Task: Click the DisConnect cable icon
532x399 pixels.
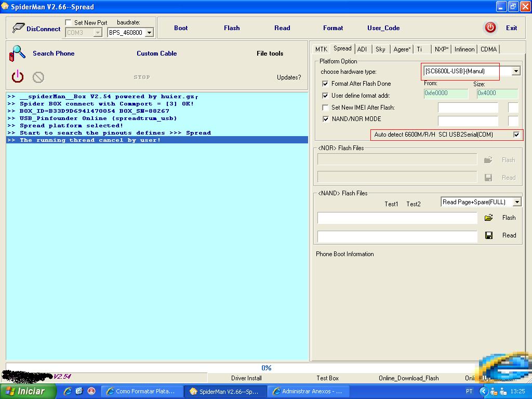Action: 18,28
